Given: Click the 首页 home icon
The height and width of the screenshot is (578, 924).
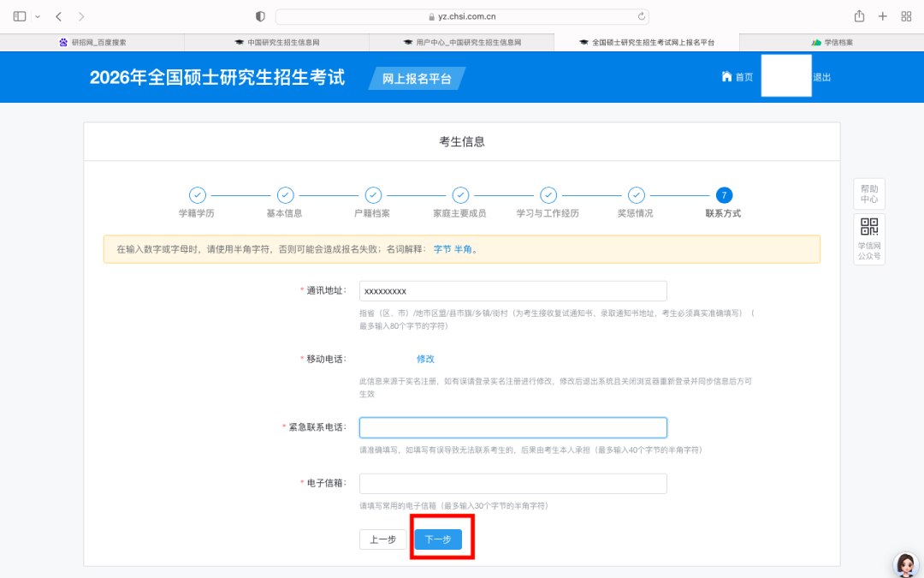Looking at the screenshot, I should (727, 77).
